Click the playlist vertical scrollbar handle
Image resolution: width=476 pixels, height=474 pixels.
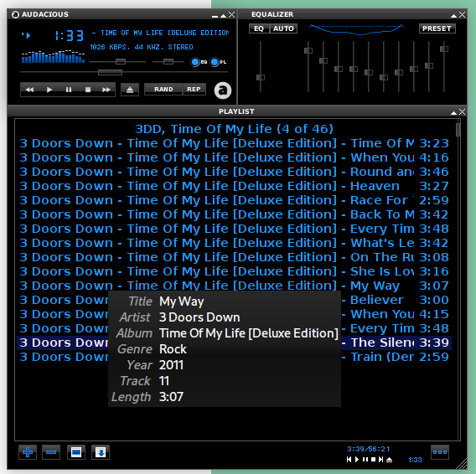click(x=458, y=130)
